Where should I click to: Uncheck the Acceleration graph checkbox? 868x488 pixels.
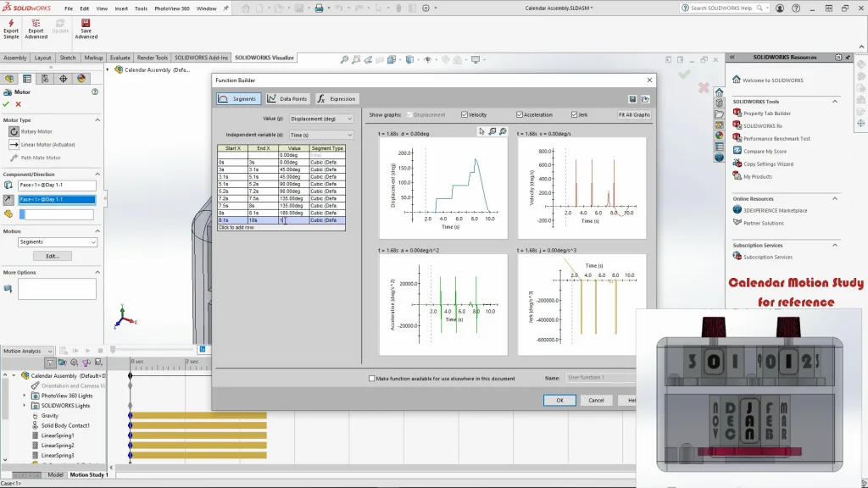click(520, 114)
